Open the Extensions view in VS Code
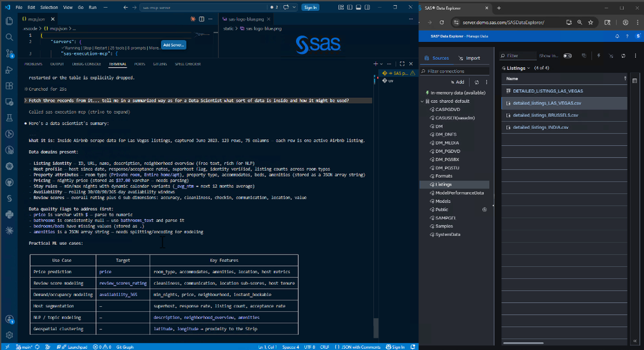This screenshot has height=350, width=644. [x=9, y=86]
